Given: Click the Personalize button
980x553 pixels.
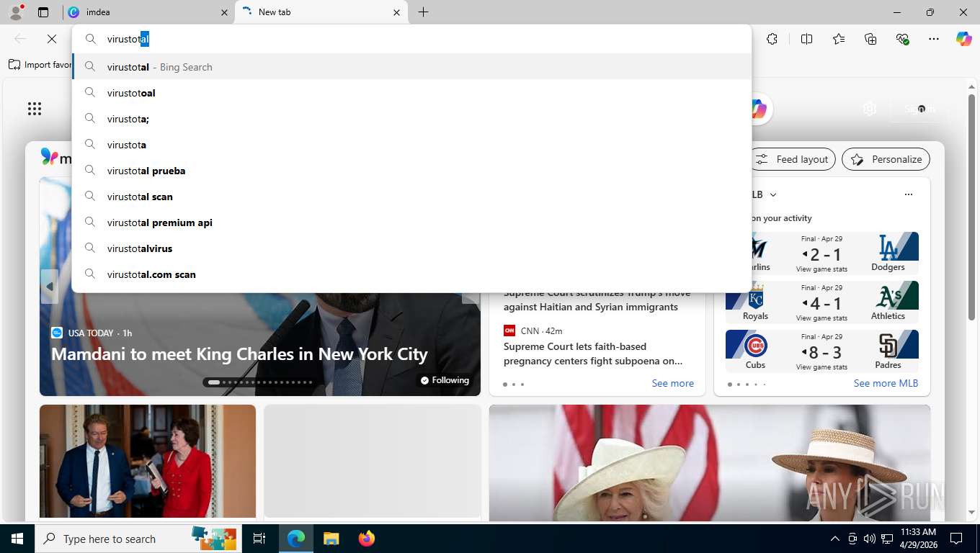Looking at the screenshot, I should tap(886, 159).
